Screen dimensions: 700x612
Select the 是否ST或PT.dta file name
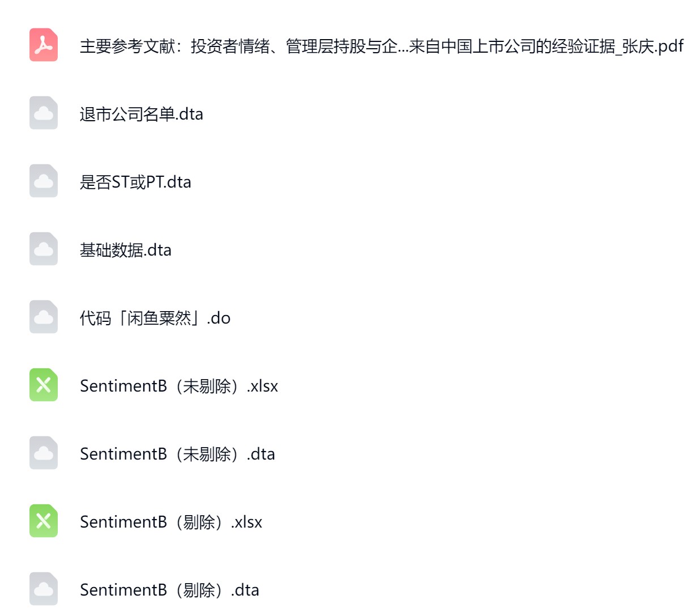[135, 182]
